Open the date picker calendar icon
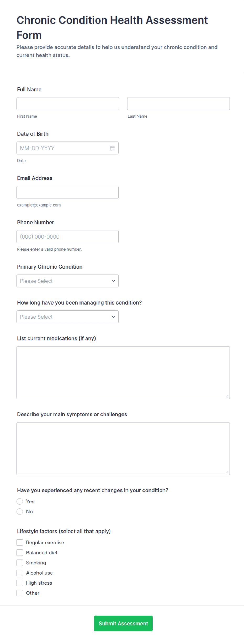The image size is (244, 644). tap(112, 148)
